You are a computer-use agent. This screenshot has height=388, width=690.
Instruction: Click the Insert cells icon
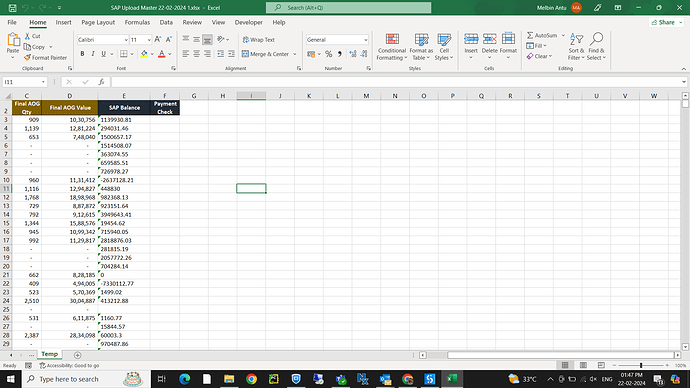coord(471,39)
